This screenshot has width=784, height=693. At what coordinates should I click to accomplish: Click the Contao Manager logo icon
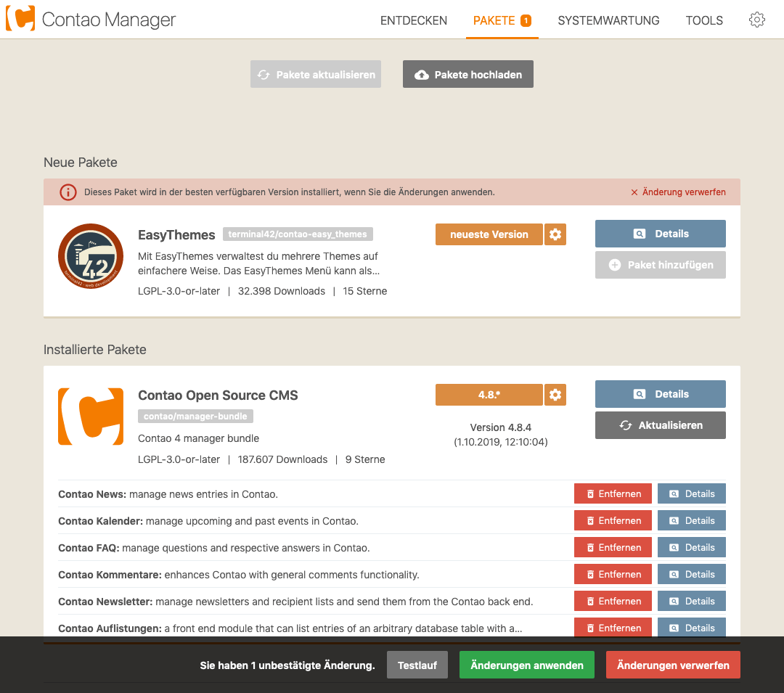pos(20,18)
